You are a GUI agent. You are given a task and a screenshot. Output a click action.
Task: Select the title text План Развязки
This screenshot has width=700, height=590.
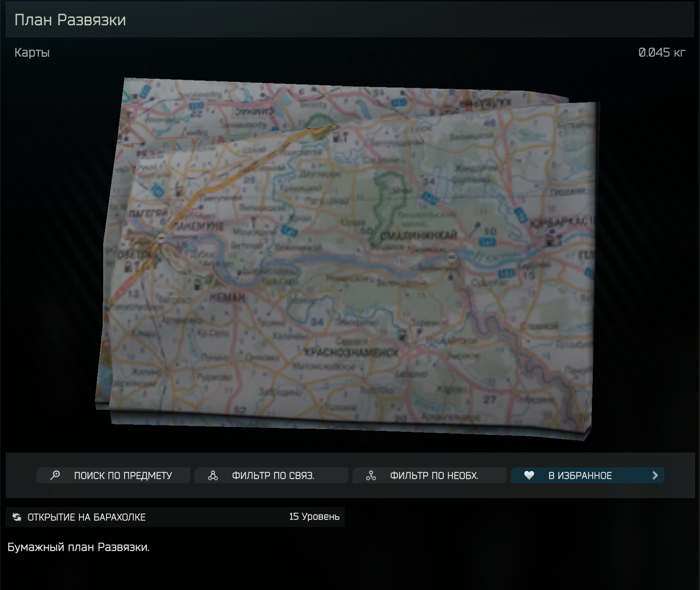(x=70, y=20)
